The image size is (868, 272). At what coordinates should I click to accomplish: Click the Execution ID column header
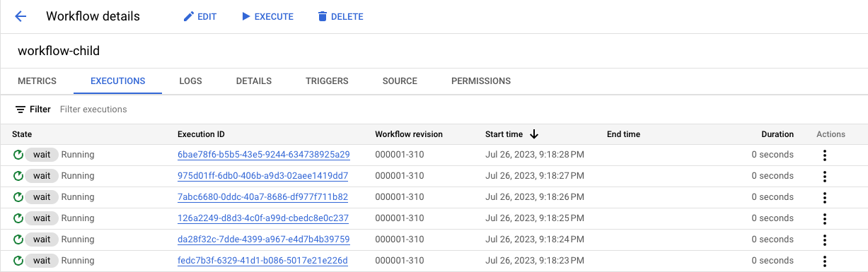click(x=201, y=134)
